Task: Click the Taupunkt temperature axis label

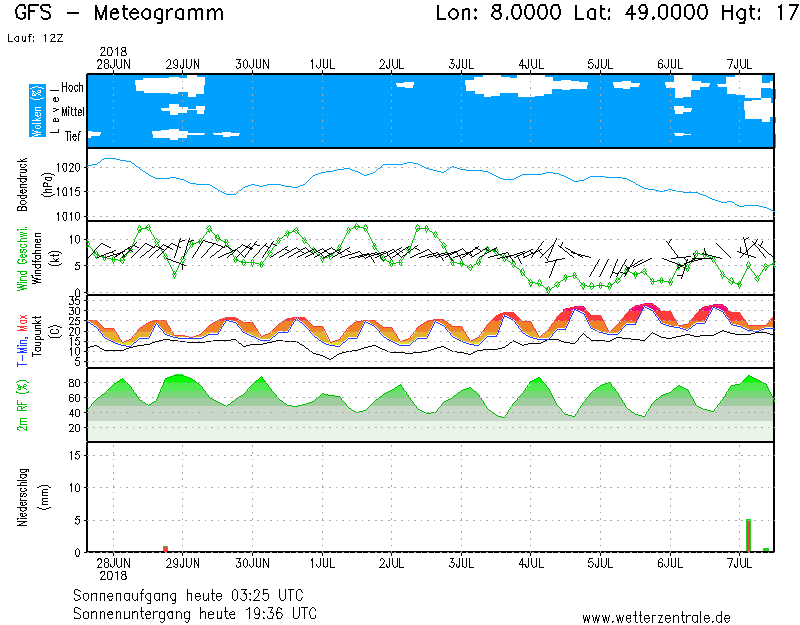Action: pos(37,332)
